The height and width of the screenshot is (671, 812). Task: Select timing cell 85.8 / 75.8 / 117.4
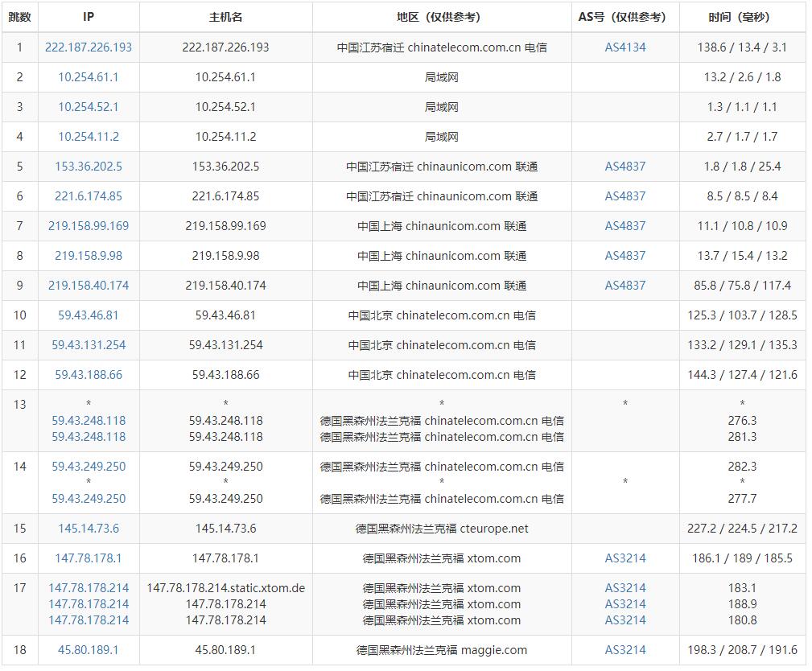(743, 286)
